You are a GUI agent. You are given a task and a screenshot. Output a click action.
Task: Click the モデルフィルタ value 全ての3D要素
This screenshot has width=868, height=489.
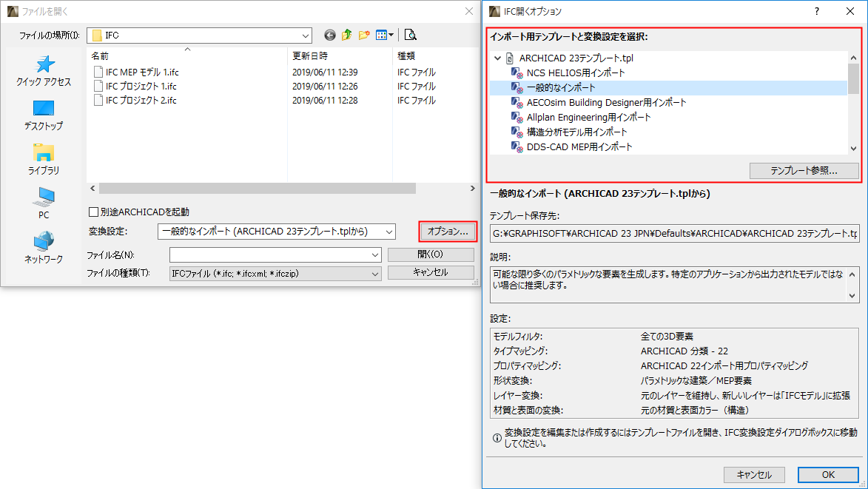[667, 337]
